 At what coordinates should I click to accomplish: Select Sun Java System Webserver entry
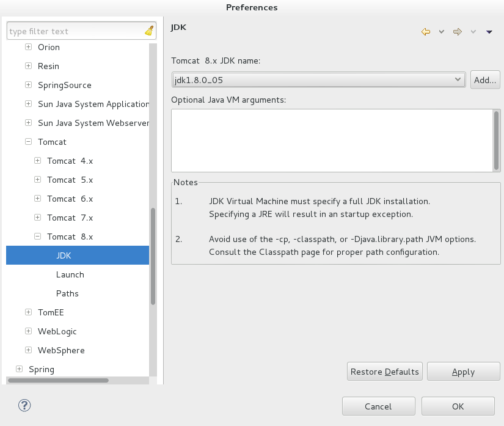pyautogui.click(x=93, y=123)
